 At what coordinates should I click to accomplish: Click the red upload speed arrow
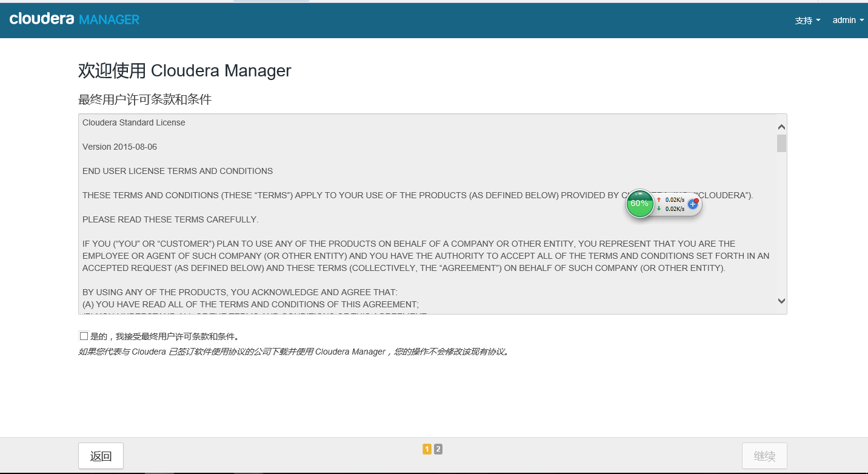(x=659, y=199)
